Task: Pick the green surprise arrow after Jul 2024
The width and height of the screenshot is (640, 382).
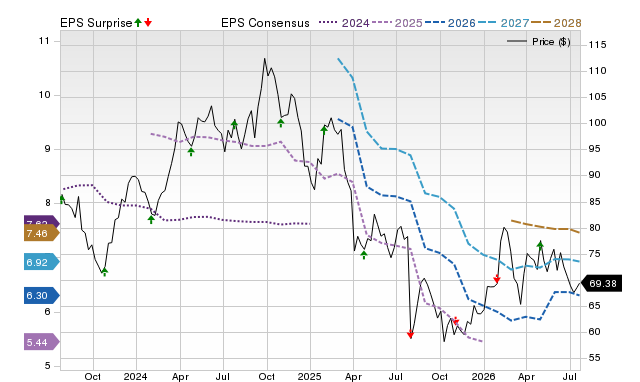Action: tap(234, 124)
